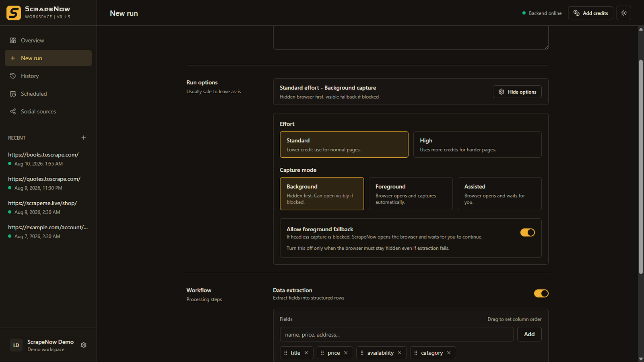Click 'Drag to set column order' text
Screen dimensions: 644x362
(x=514, y=319)
